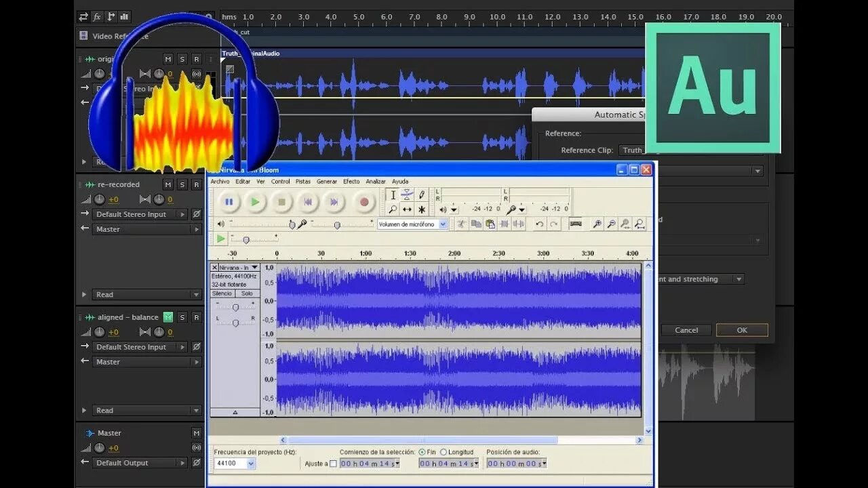Open the Pistas menu
The width and height of the screenshot is (868, 488).
303,182
